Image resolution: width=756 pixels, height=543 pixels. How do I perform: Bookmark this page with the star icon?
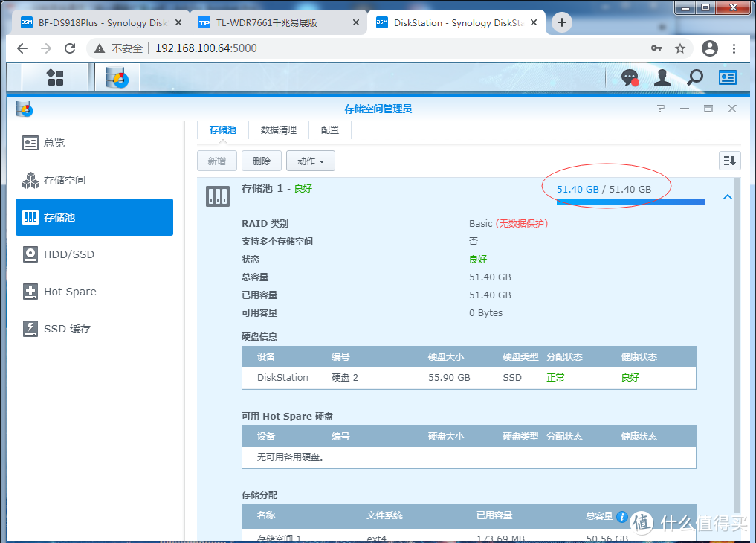pyautogui.click(x=680, y=48)
